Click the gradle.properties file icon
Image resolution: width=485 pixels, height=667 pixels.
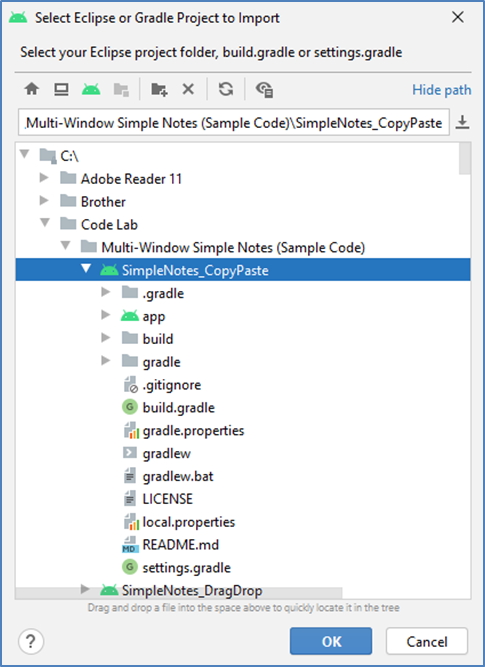point(131,430)
